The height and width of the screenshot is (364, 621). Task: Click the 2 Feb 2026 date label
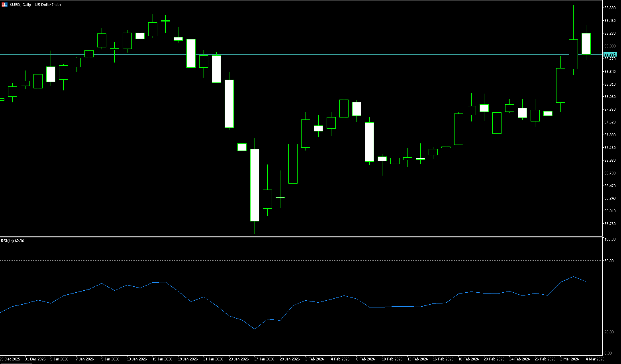315,359
